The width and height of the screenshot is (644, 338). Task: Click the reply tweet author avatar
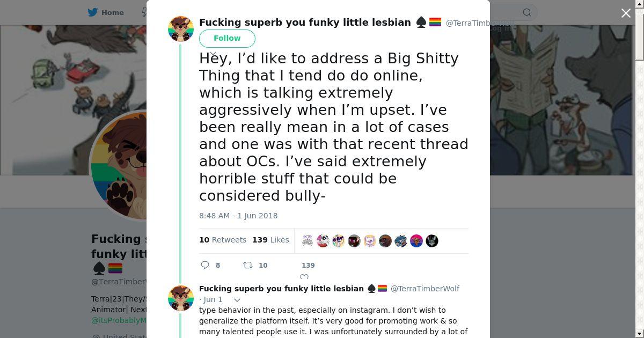point(181,298)
